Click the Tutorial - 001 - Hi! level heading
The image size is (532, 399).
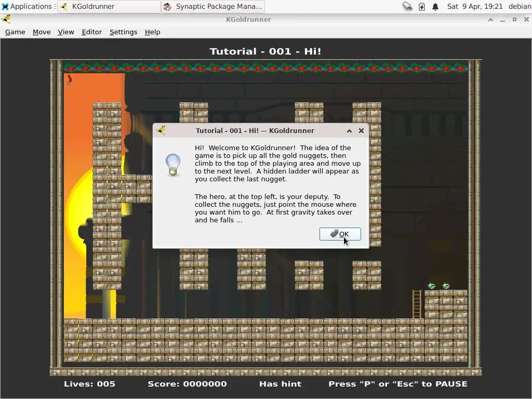(265, 51)
